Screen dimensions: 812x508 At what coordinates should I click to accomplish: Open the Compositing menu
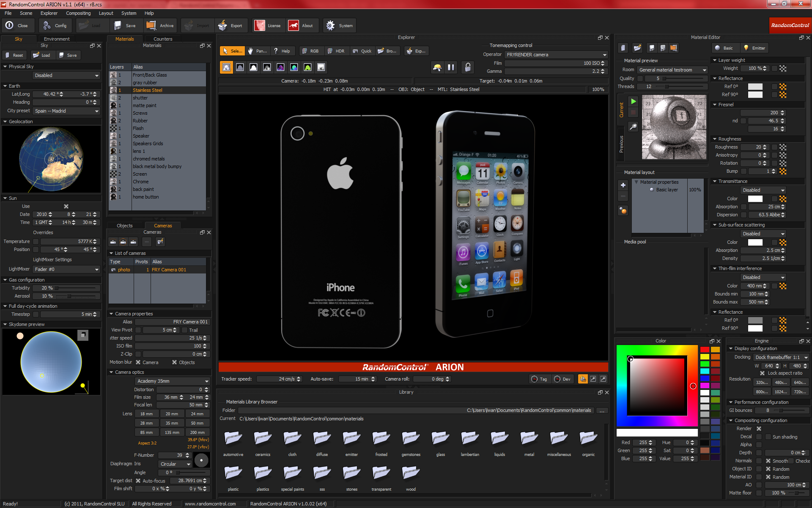[x=78, y=13]
